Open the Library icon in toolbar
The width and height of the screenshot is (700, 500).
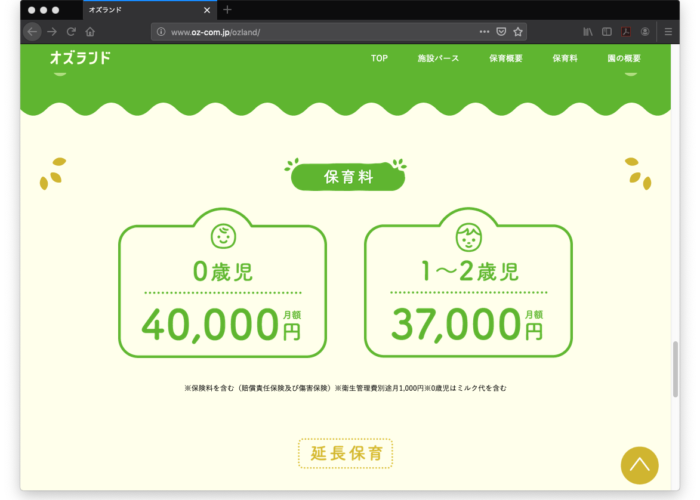(x=589, y=32)
